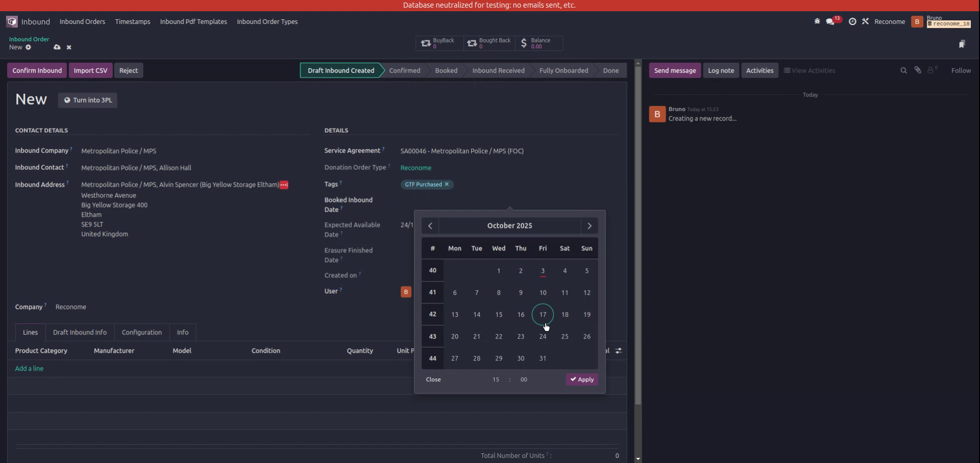Open the activities clock icon in the top bar
The image size is (980, 463).
click(852, 21)
